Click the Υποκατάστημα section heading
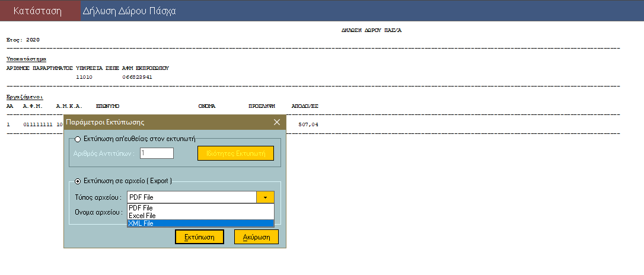Image resolution: width=644 pixels, height=275 pixels. click(x=26, y=59)
